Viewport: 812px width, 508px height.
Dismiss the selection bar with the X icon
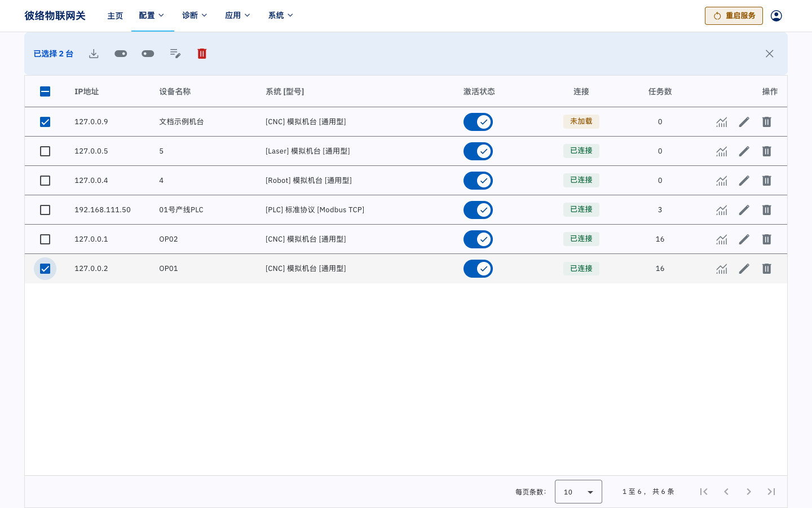(769, 54)
